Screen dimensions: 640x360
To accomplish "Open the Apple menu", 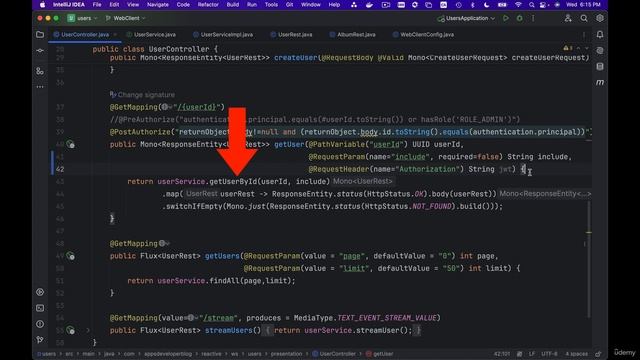I will pyautogui.click(x=42, y=5).
